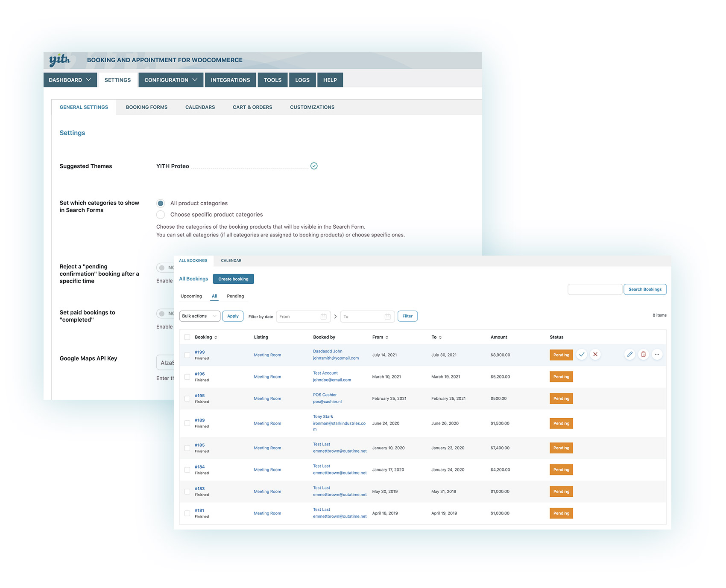Click Pending status badge for booking #185
Image resolution: width=726 pixels, height=588 pixels.
click(x=561, y=448)
